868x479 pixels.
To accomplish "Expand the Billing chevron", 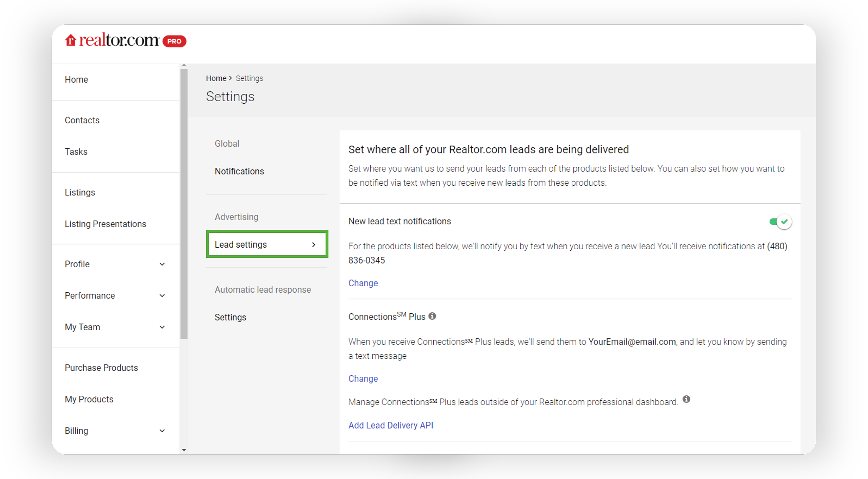I will (162, 431).
